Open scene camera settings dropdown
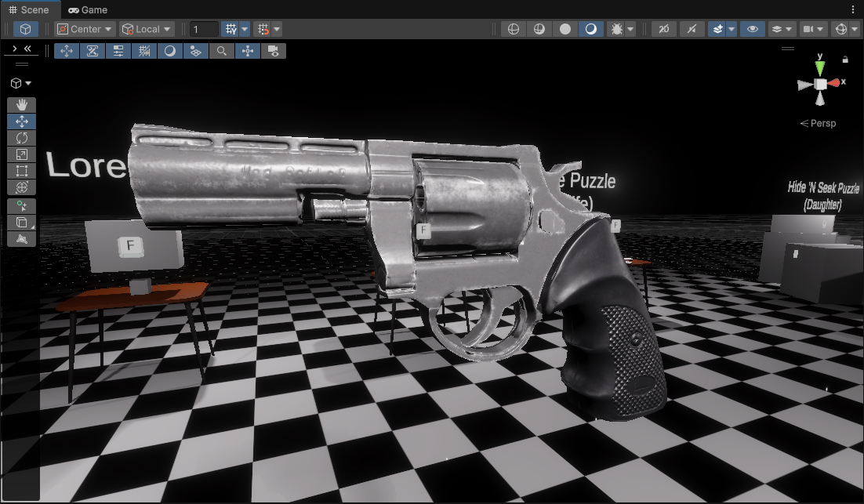The image size is (864, 504). pos(813,29)
